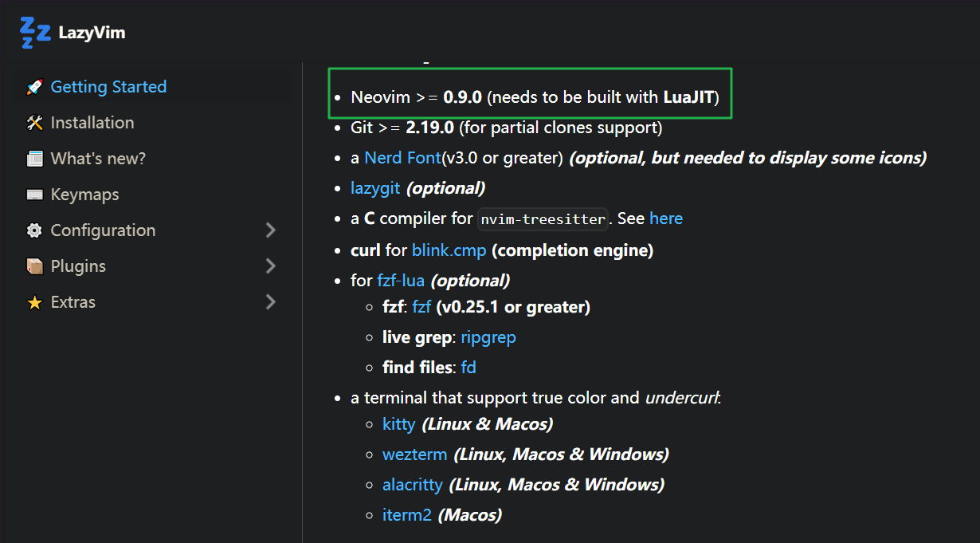Click the italic "undercurl" word

pyautogui.click(x=681, y=397)
